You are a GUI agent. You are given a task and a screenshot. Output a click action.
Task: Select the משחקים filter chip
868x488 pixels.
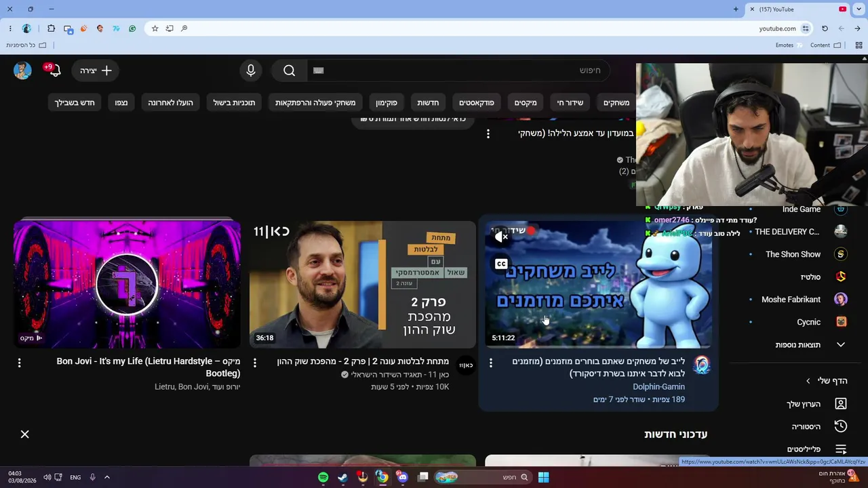pos(616,102)
